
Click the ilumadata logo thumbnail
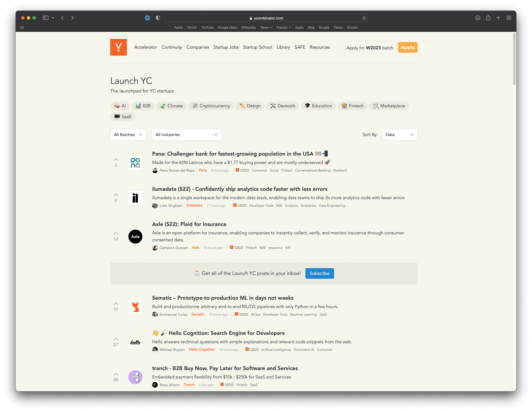pos(135,198)
